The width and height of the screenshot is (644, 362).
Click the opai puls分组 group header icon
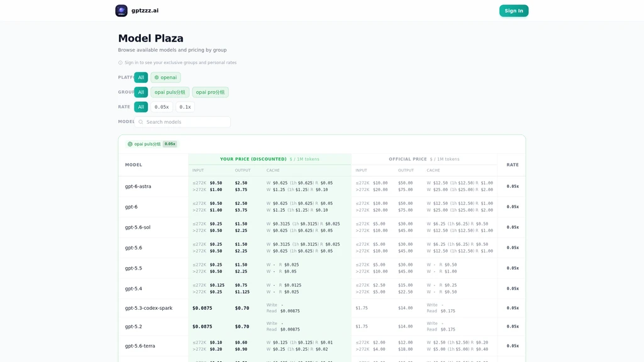point(130,144)
